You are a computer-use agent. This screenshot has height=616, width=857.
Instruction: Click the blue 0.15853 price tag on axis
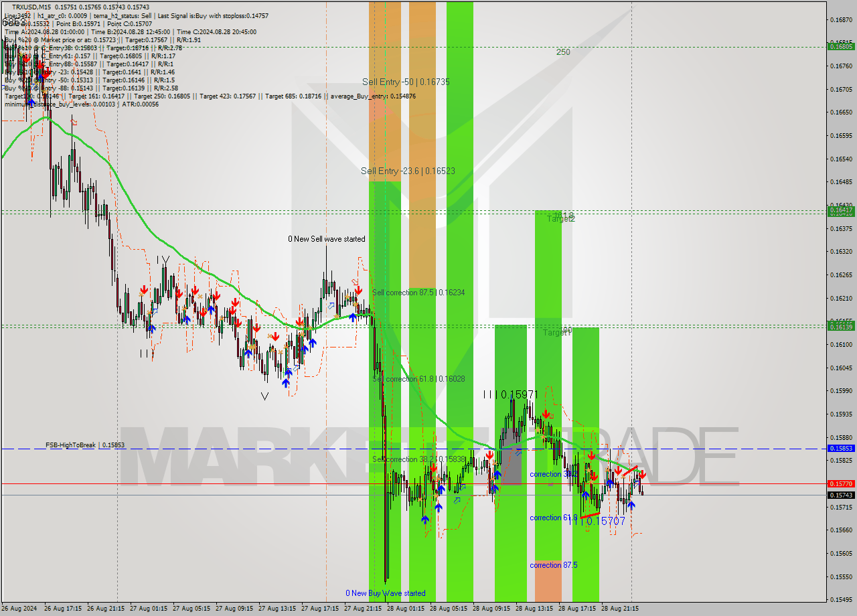tap(842, 448)
